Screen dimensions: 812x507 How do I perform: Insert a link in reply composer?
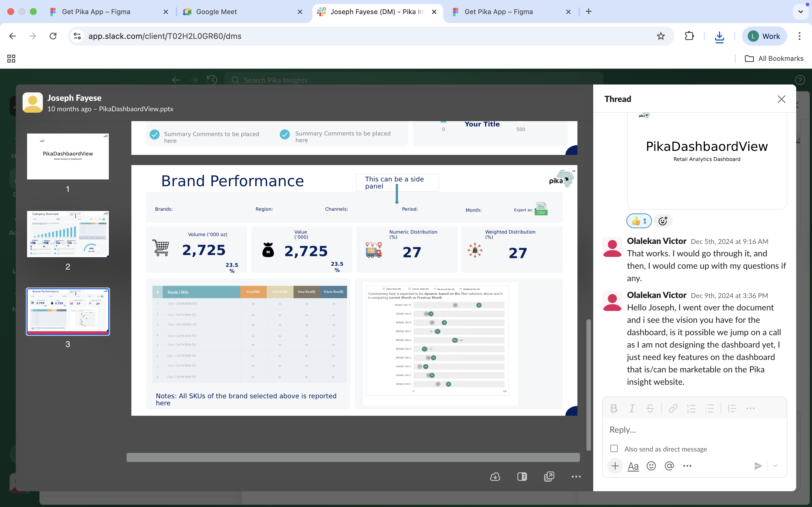673,408
